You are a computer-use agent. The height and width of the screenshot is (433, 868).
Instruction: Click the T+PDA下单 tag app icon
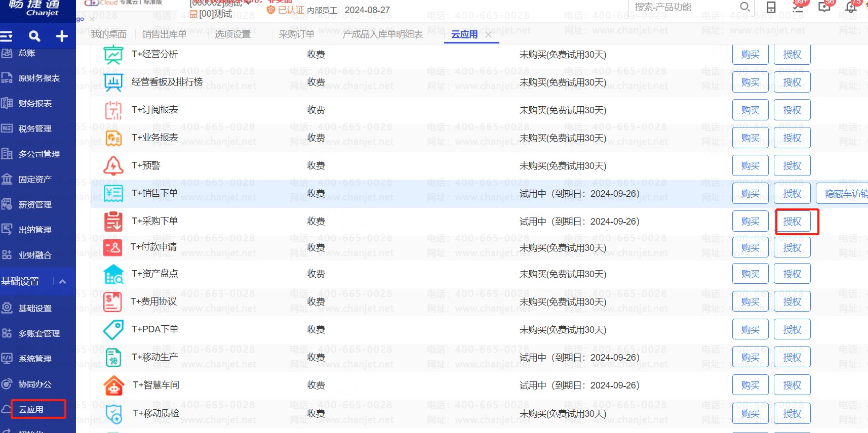[113, 330]
